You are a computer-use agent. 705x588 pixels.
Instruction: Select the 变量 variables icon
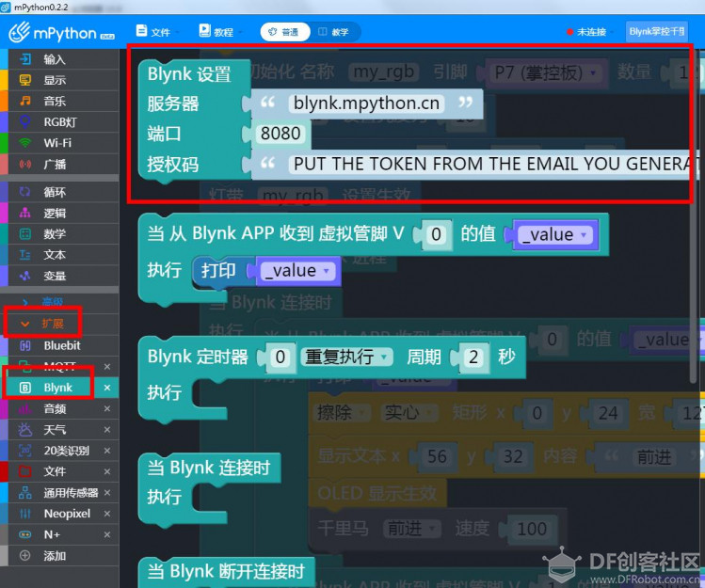(25, 276)
